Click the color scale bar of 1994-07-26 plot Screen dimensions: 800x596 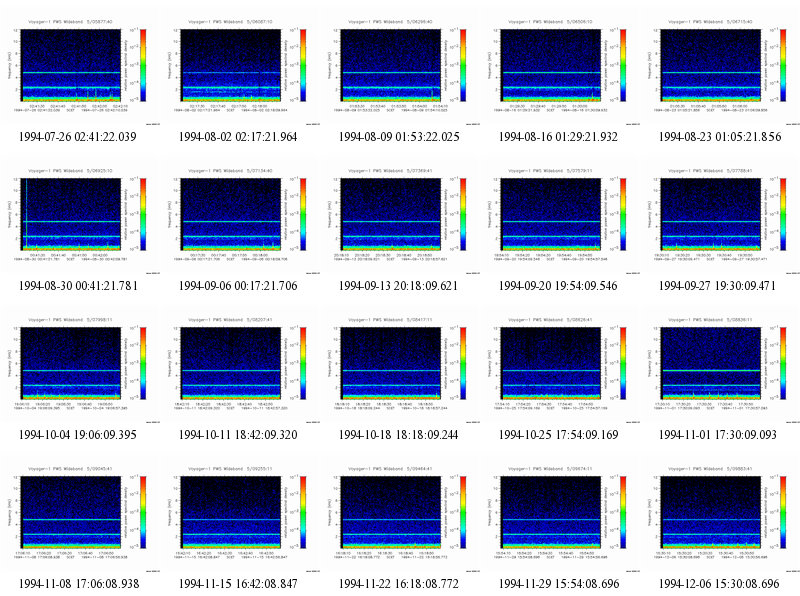coord(143,65)
